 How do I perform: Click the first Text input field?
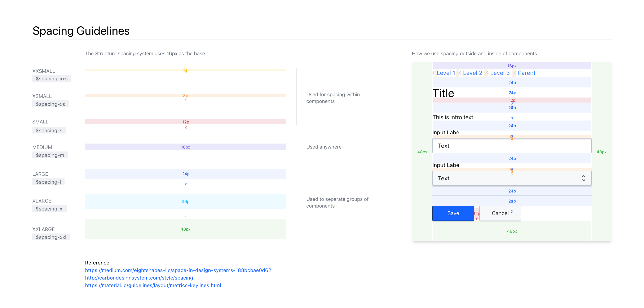pos(512,145)
